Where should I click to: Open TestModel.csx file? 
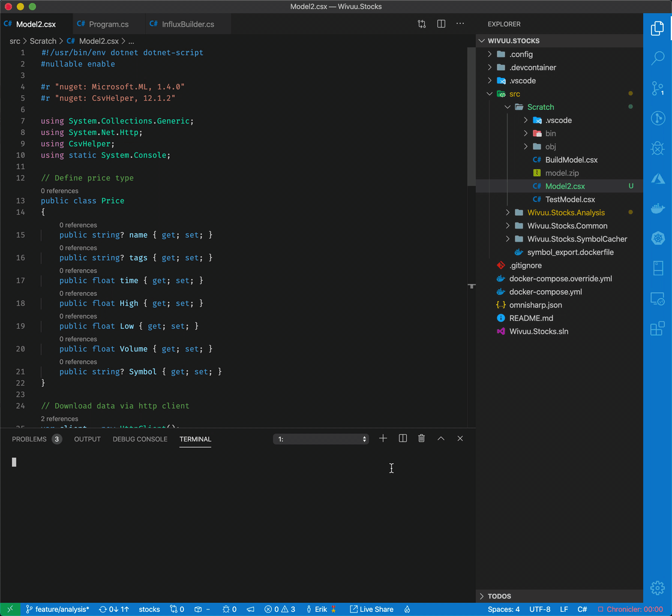[559, 199]
